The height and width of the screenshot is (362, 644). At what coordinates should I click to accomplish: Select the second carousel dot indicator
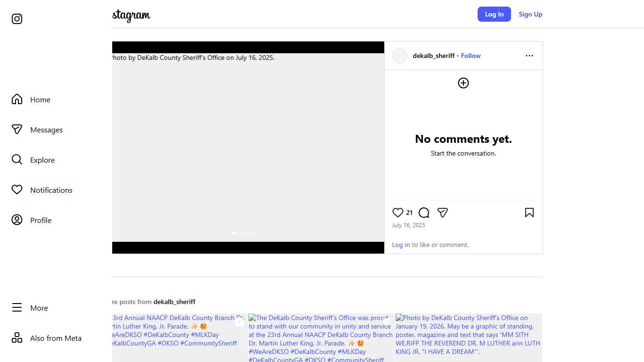(x=238, y=233)
